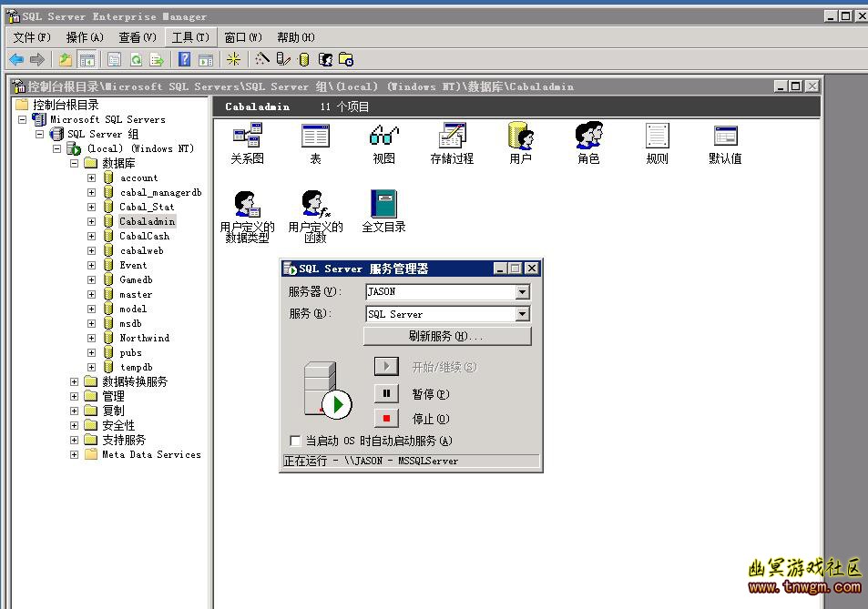Click the gray Forward arrow in toolbar
The image size is (868, 609).
click(x=37, y=59)
